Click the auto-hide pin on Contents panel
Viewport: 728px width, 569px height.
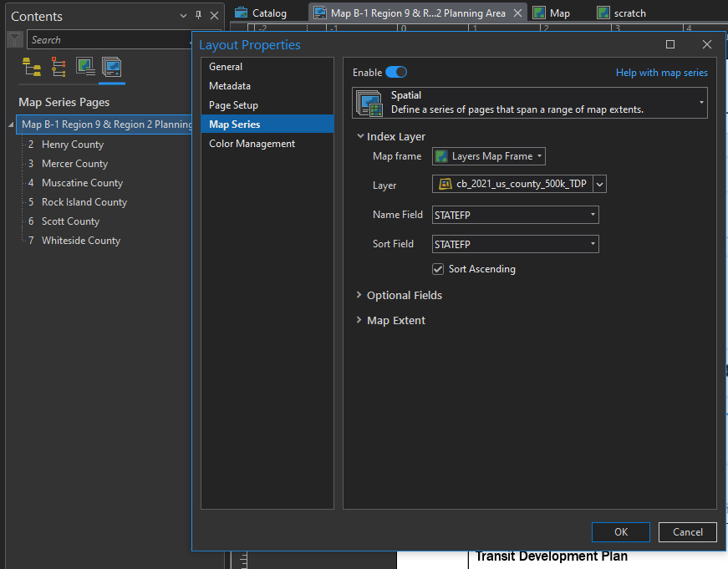pyautogui.click(x=198, y=14)
